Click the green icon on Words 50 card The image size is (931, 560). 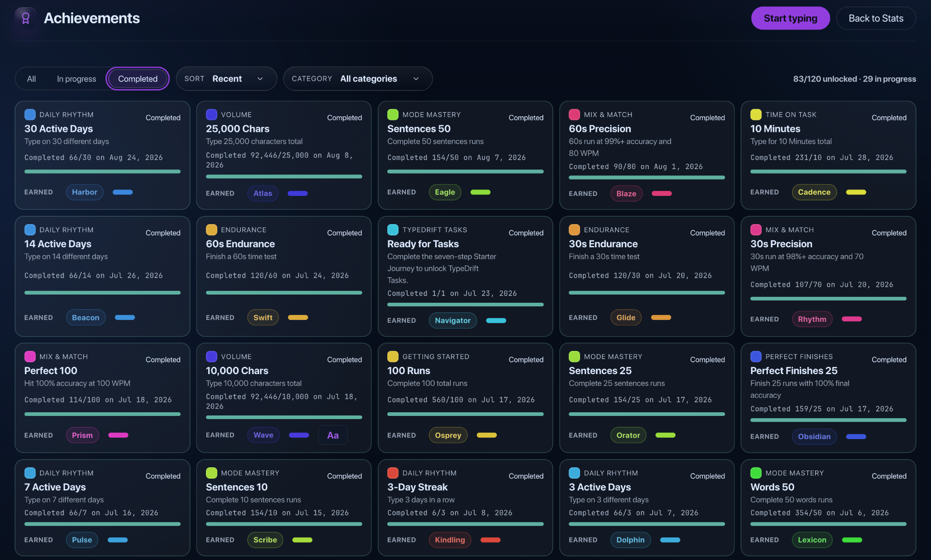pos(756,473)
